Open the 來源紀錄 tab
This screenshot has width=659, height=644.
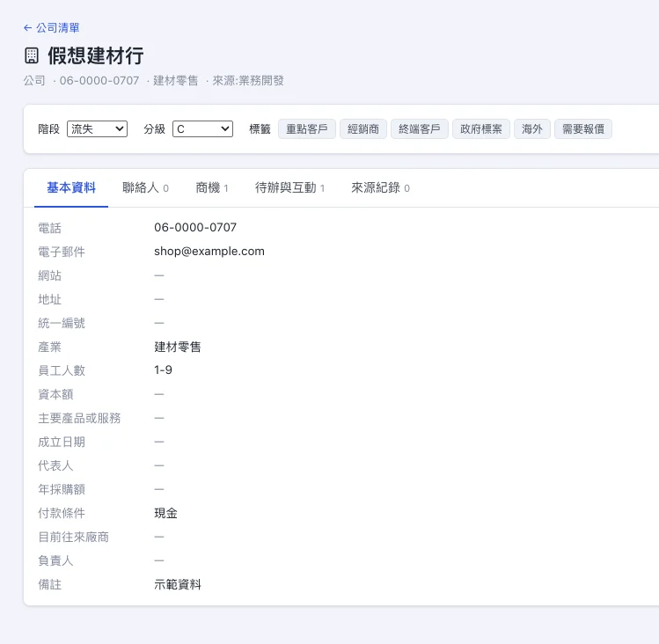click(380, 187)
